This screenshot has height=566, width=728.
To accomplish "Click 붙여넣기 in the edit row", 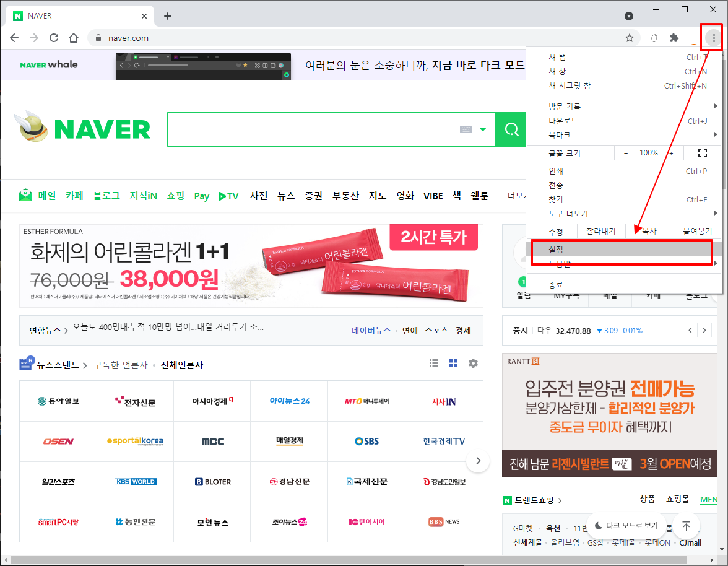I will pos(697,231).
